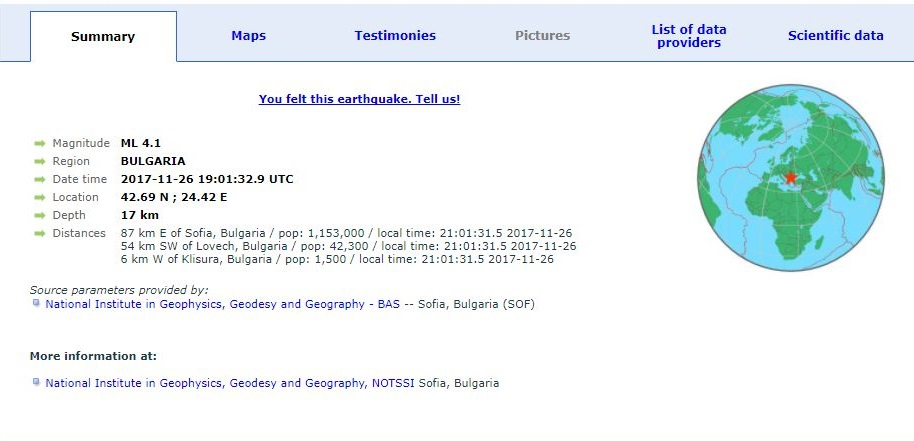Image resolution: width=914 pixels, height=441 pixels.
Task: Click the 'Magnitude' field label
Action: tap(81, 143)
